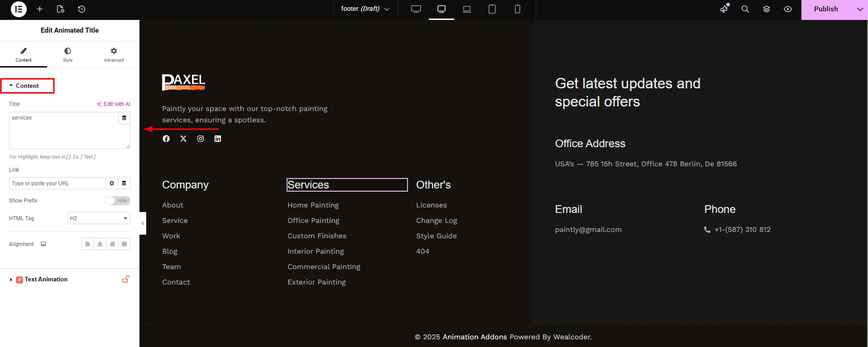Set alignment to right
The height and width of the screenshot is (347, 868).
pyautogui.click(x=112, y=244)
